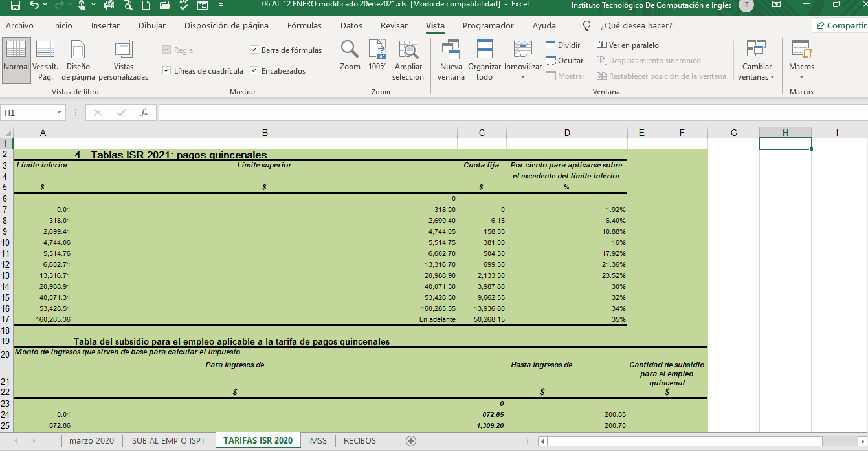Toggle Encabezados checkbox
This screenshot has height=452, width=868.
coord(254,71)
